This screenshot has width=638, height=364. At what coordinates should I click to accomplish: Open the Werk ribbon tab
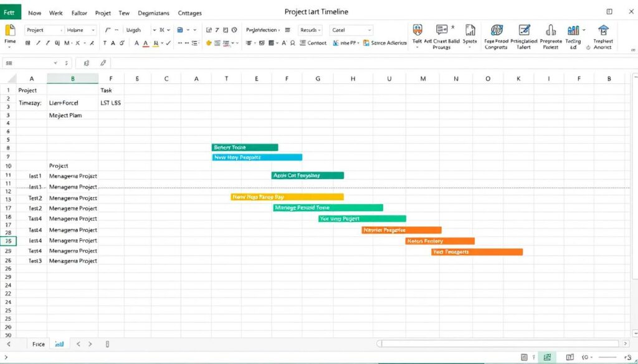55,13
